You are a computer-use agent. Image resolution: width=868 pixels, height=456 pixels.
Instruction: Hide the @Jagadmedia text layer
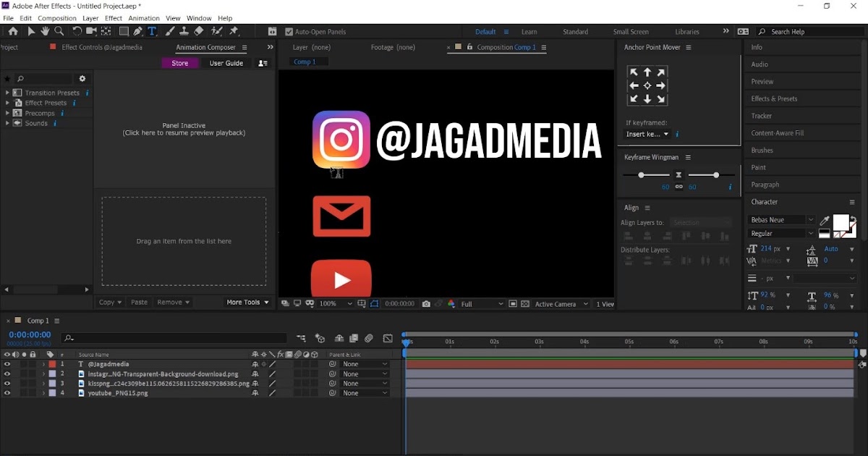(7, 364)
